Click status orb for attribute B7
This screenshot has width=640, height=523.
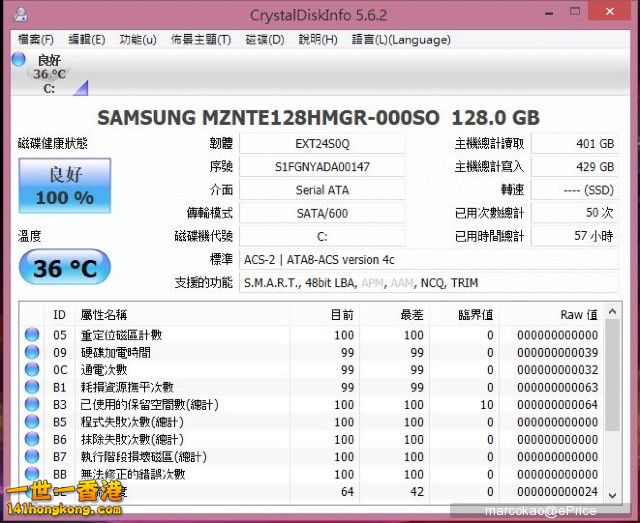pyautogui.click(x=32, y=456)
